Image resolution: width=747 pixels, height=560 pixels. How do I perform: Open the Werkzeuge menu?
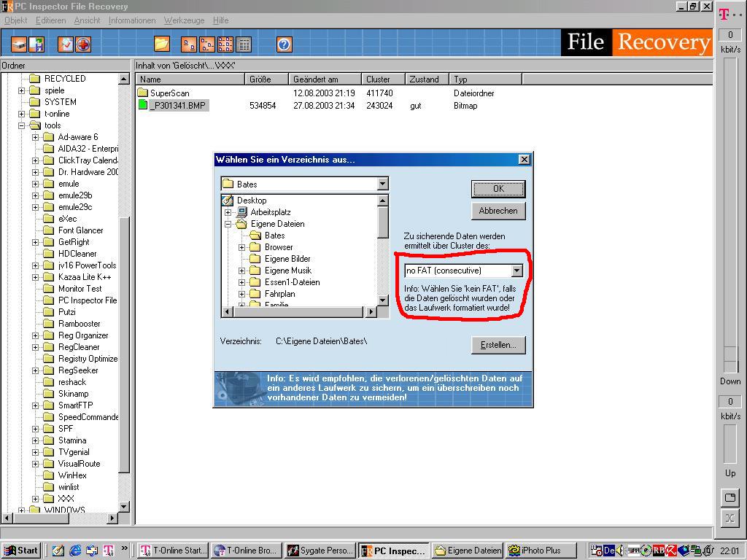[184, 20]
